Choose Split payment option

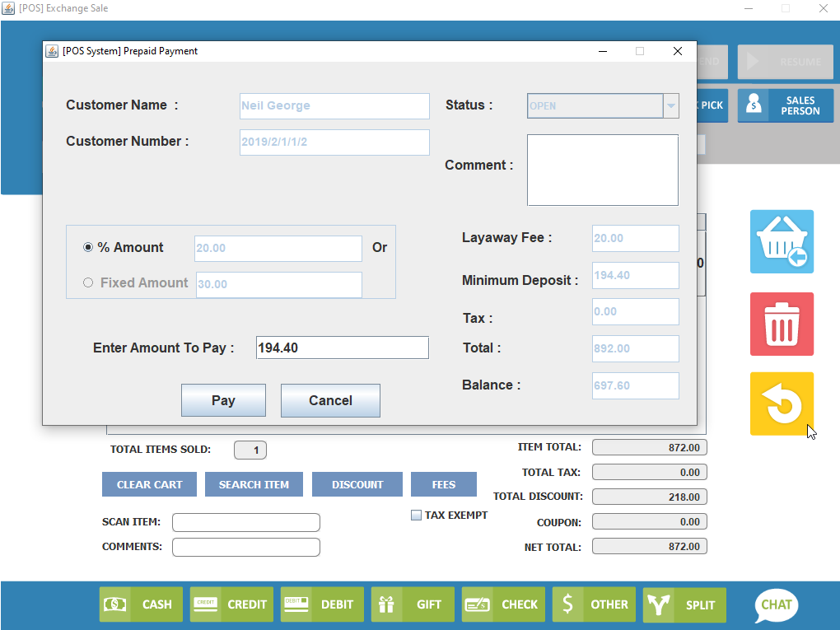tap(684, 604)
